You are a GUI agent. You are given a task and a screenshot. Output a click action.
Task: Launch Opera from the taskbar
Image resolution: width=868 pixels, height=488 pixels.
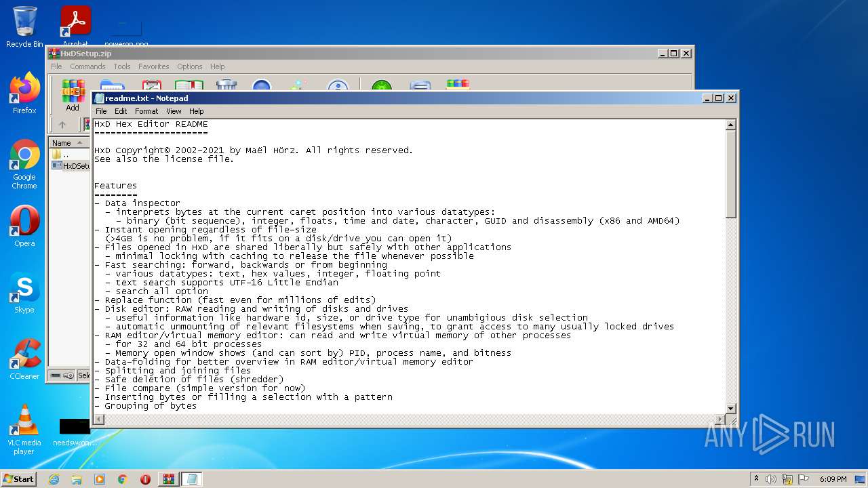point(145,479)
